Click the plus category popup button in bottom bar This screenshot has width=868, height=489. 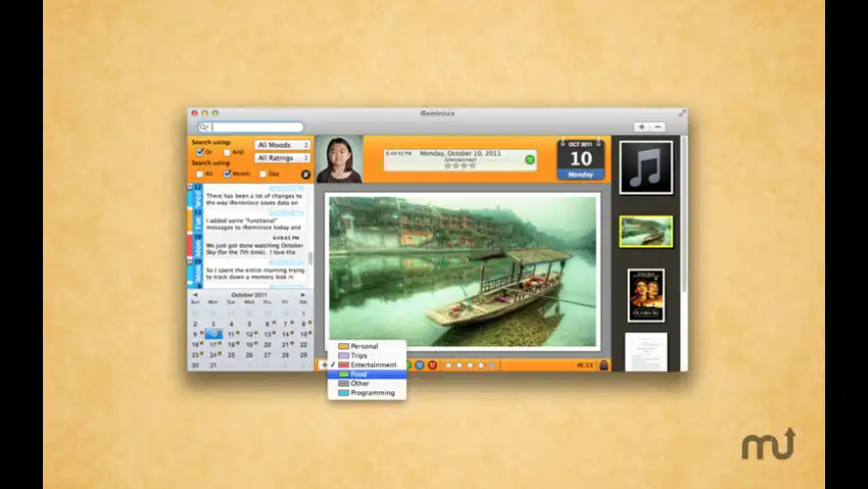[323, 365]
